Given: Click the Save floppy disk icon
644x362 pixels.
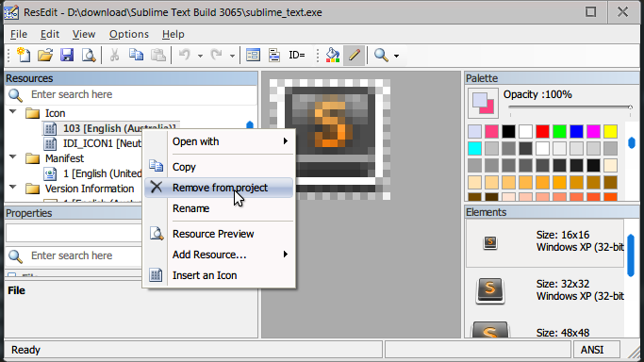Looking at the screenshot, I should pyautogui.click(x=67, y=55).
